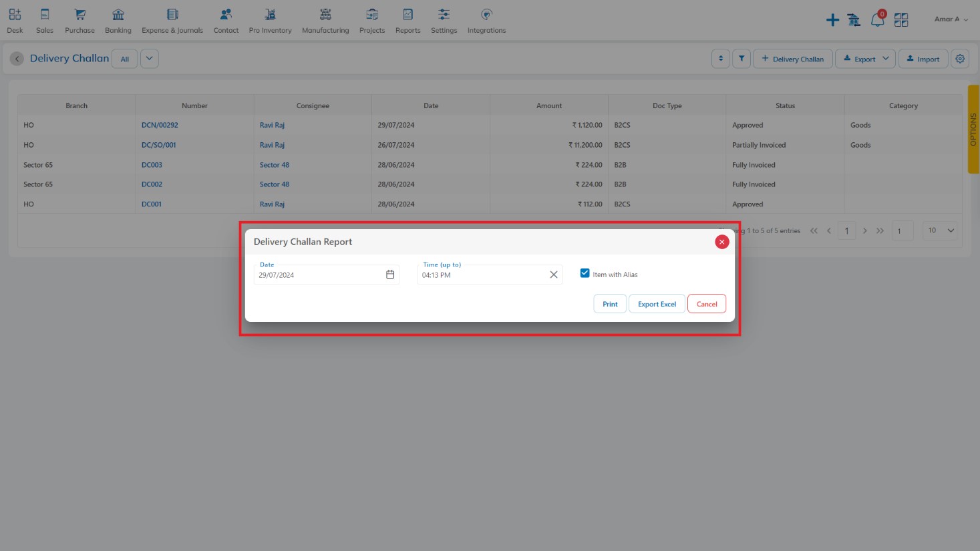The image size is (980, 551).
Task: Go to next page of entries
Action: pos(864,230)
